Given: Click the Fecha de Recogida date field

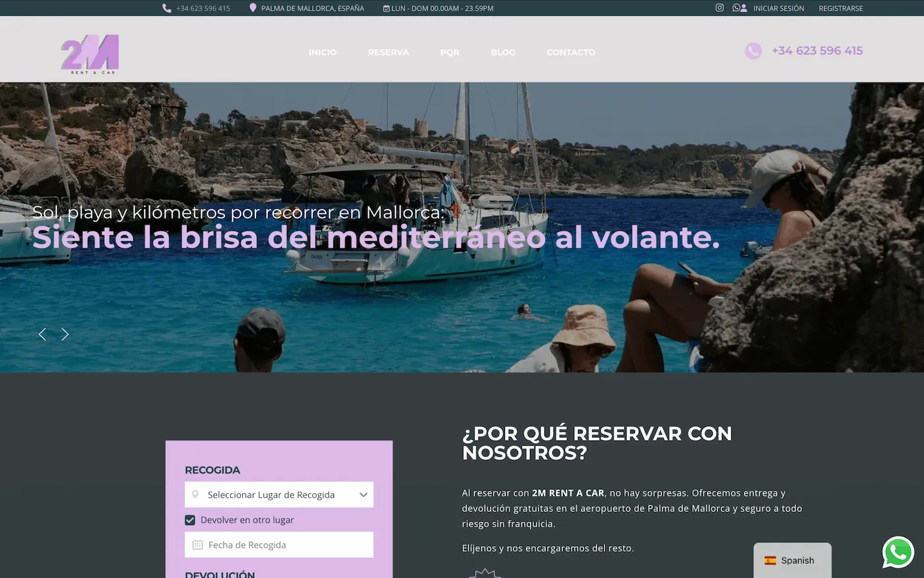Looking at the screenshot, I should 279,545.
